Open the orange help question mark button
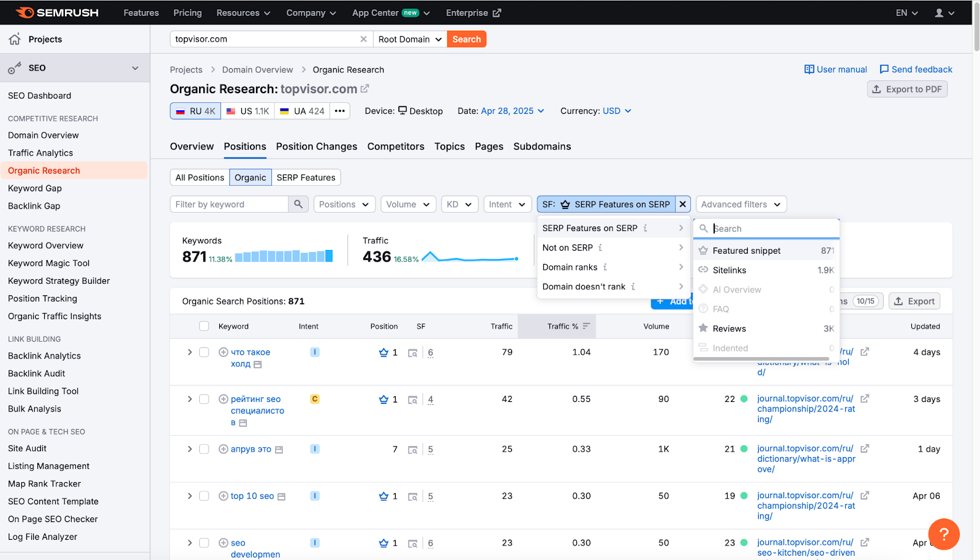The image size is (980, 560). click(943, 534)
